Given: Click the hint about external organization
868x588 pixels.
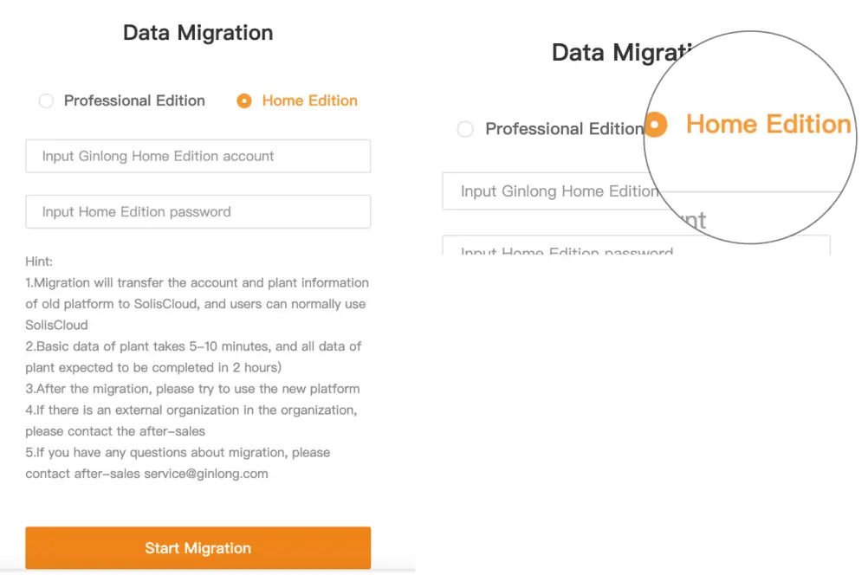Looking at the screenshot, I should [191, 420].
